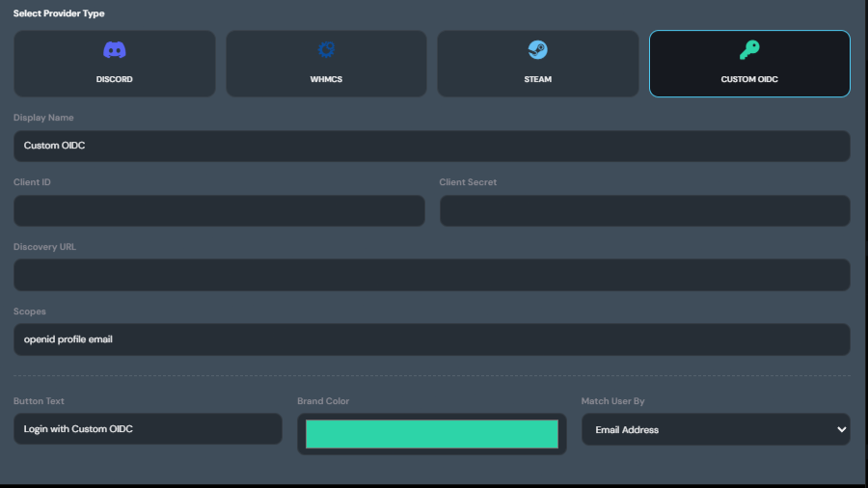Click the Email Address text in dropdown

click(x=627, y=430)
